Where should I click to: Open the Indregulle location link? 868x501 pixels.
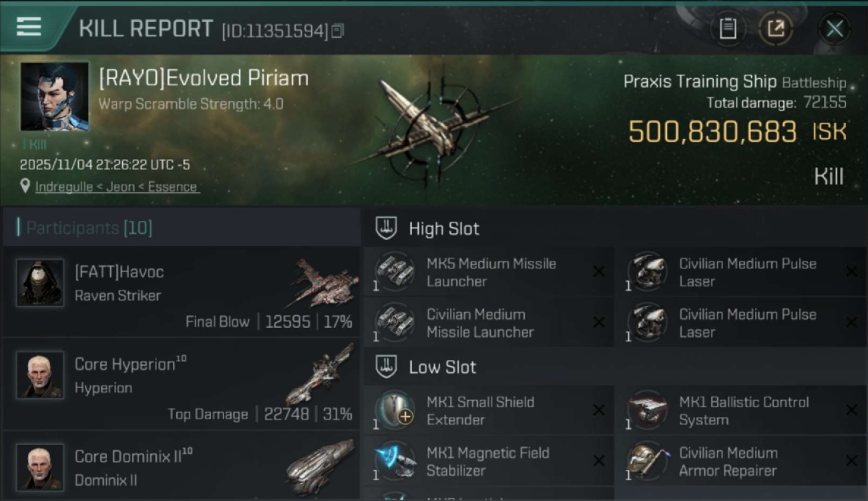pos(117,187)
